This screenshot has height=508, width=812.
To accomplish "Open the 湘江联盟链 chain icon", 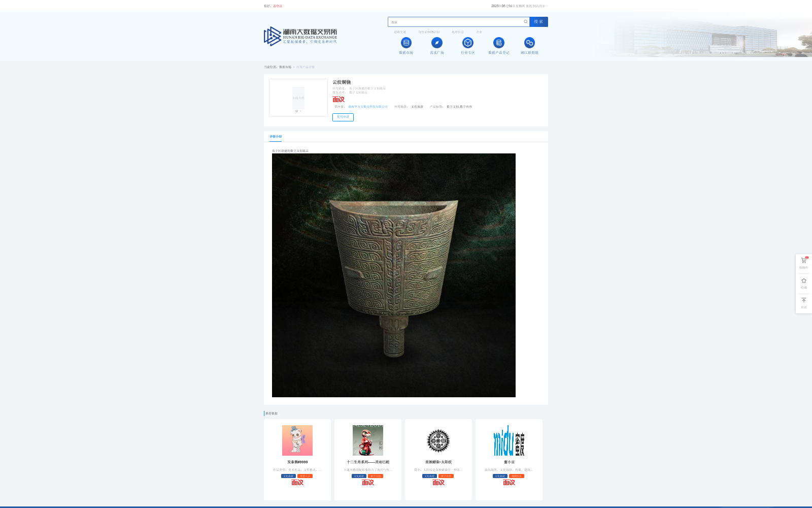I will [x=529, y=43].
